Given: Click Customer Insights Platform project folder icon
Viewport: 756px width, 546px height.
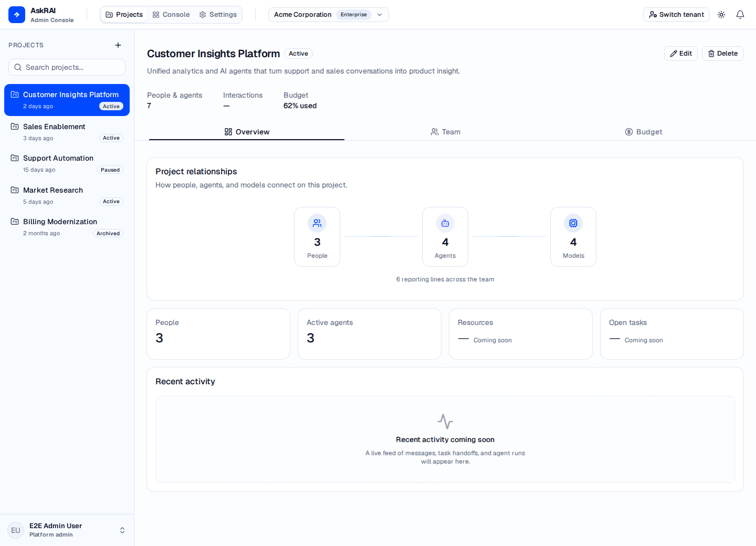Looking at the screenshot, I should 15,94.
